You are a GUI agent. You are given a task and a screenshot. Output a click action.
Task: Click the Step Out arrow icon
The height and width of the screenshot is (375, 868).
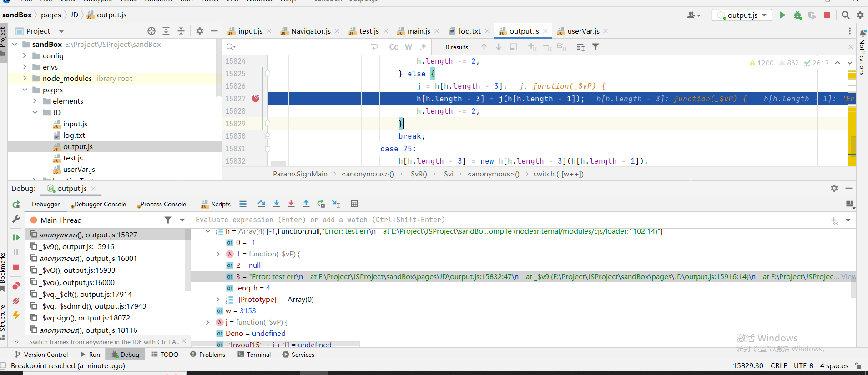pyautogui.click(x=306, y=204)
